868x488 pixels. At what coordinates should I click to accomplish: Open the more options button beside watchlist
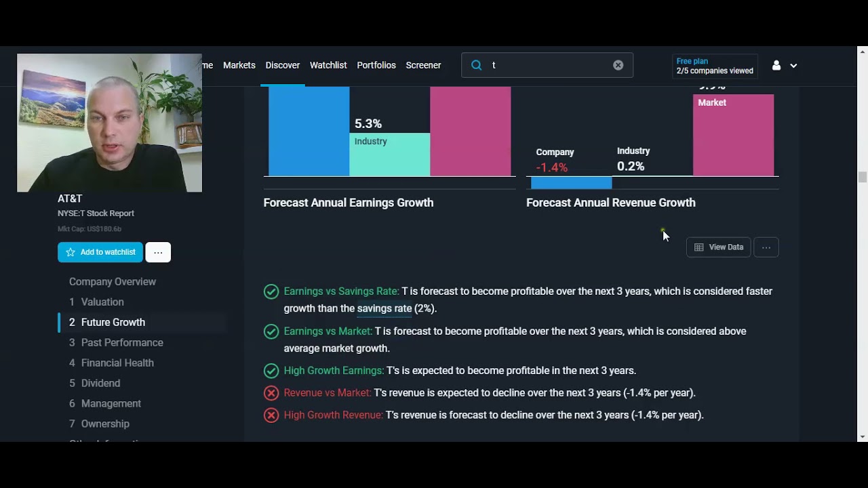tap(158, 252)
